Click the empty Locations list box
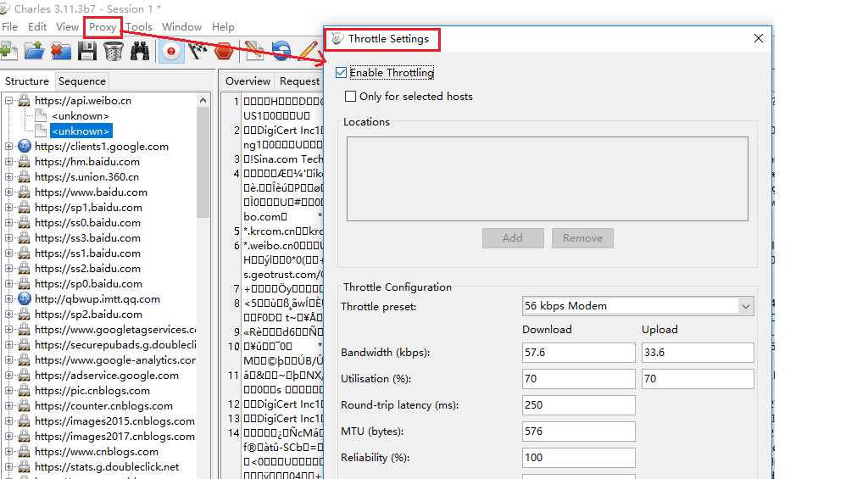The width and height of the screenshot is (868, 479). coord(547,179)
